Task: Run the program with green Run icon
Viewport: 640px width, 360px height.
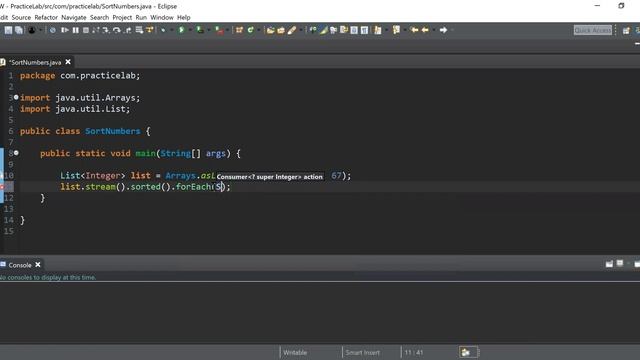Action: (x=181, y=30)
